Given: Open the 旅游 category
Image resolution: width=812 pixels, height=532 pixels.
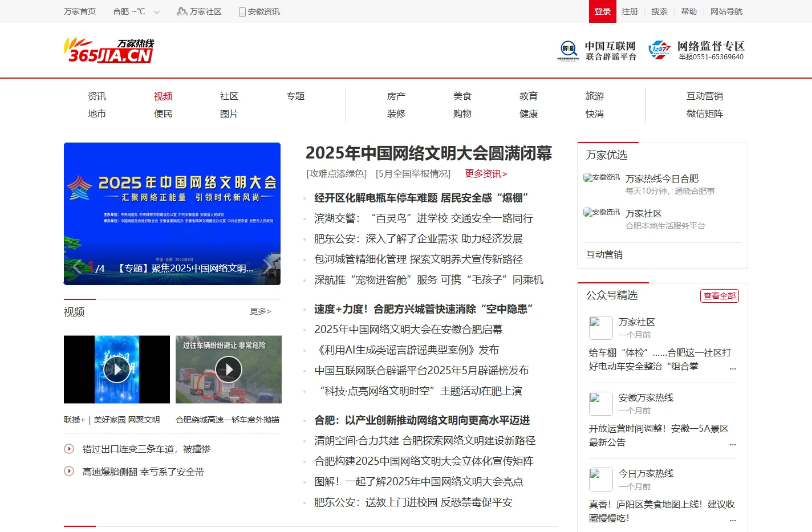Looking at the screenshot, I should [x=595, y=96].
